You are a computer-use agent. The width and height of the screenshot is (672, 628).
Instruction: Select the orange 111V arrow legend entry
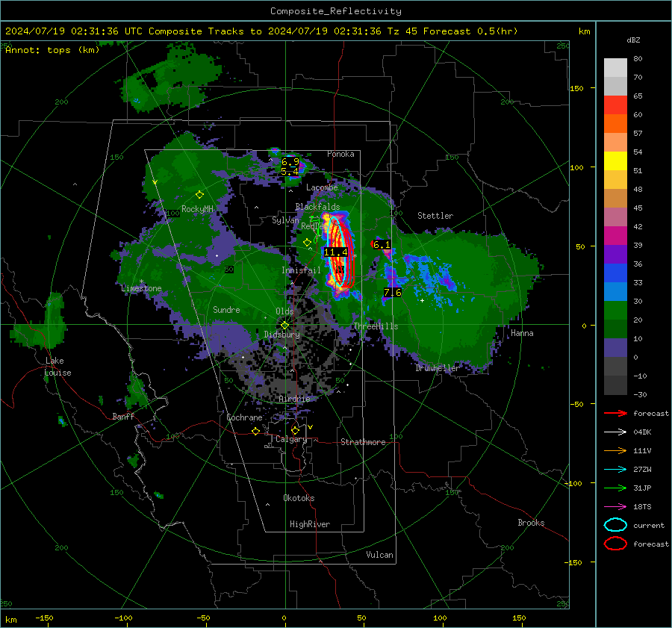pyautogui.click(x=615, y=450)
